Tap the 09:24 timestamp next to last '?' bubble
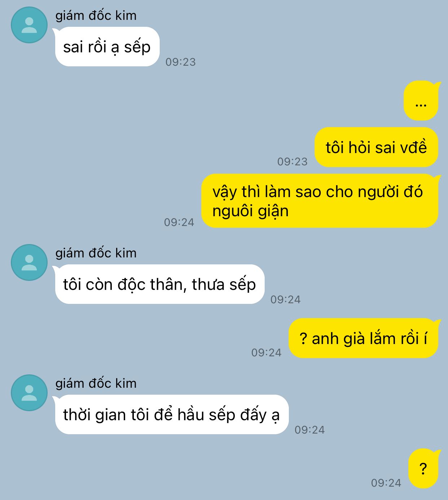The height and width of the screenshot is (500, 448). coord(386,483)
